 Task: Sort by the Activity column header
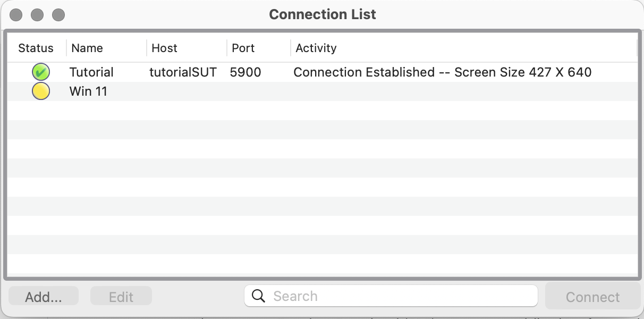point(316,48)
